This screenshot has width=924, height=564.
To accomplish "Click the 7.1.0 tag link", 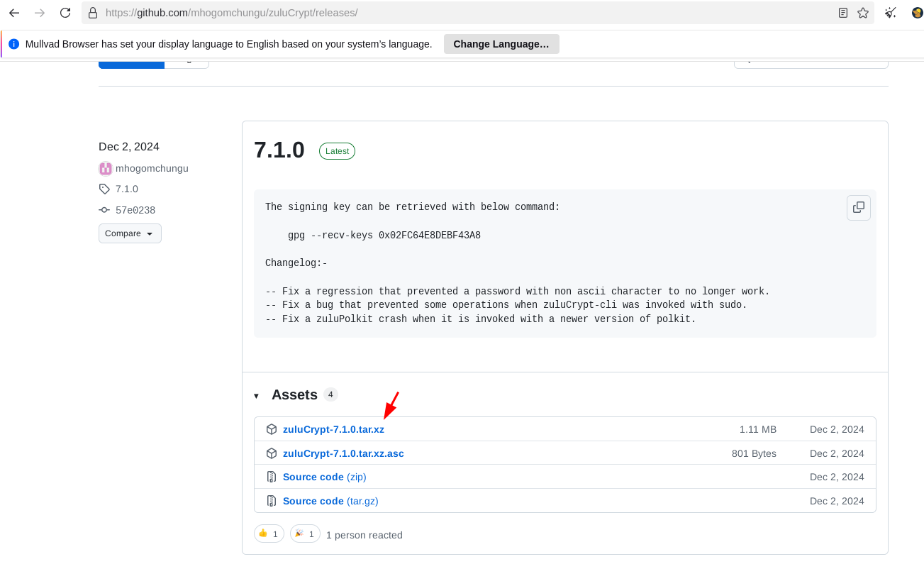I will click(x=126, y=189).
